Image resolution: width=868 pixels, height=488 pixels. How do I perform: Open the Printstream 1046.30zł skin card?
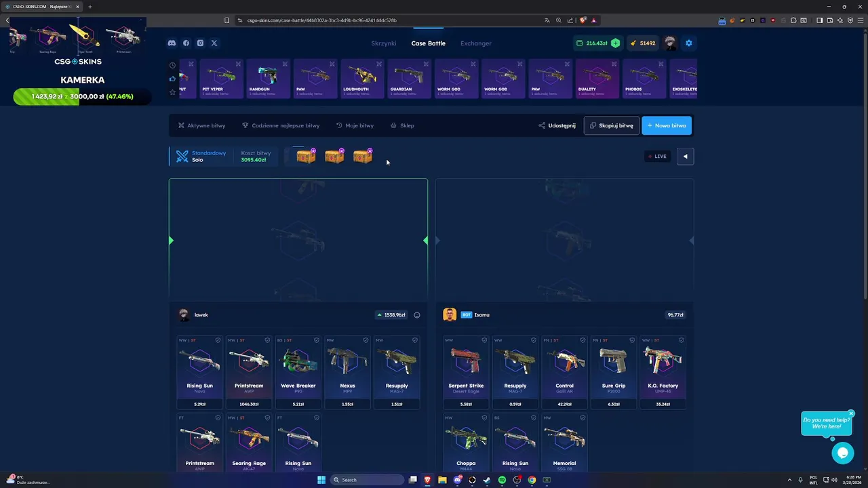click(x=249, y=372)
